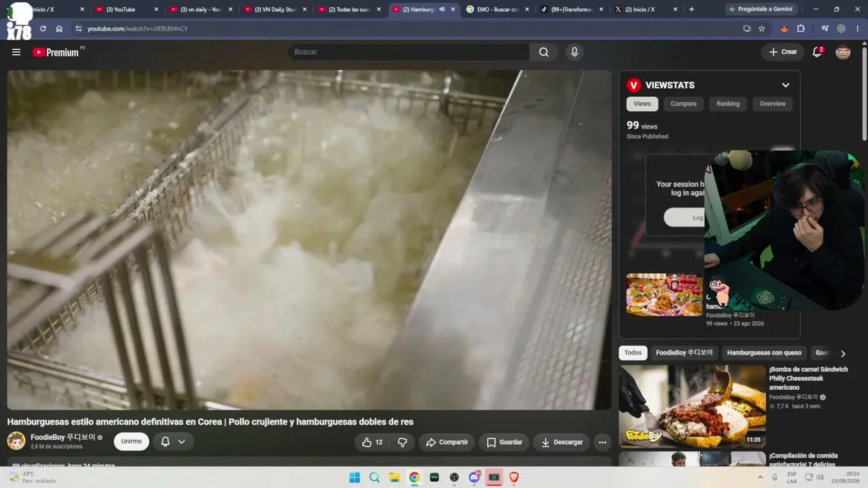Reload the page in browser toolbar

coord(43,28)
